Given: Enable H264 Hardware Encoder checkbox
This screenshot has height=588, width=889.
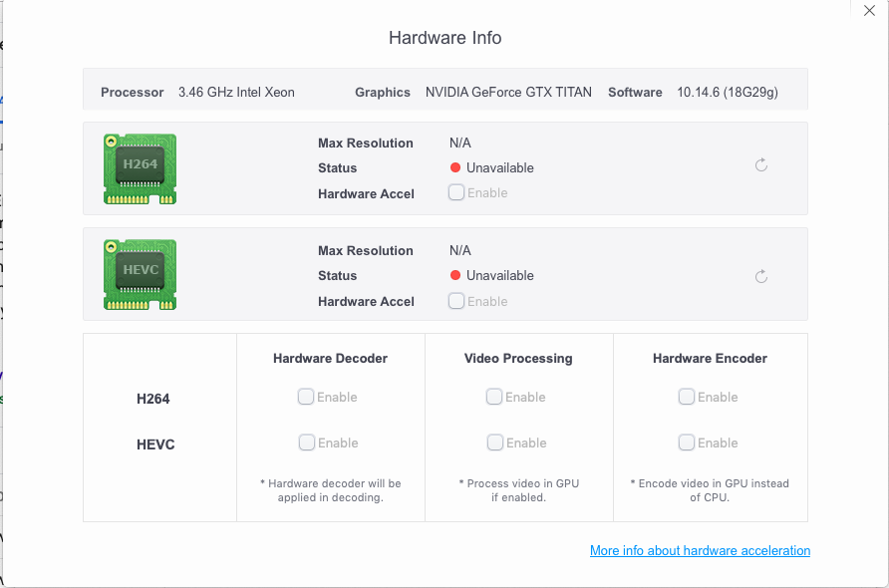Looking at the screenshot, I should (x=686, y=397).
